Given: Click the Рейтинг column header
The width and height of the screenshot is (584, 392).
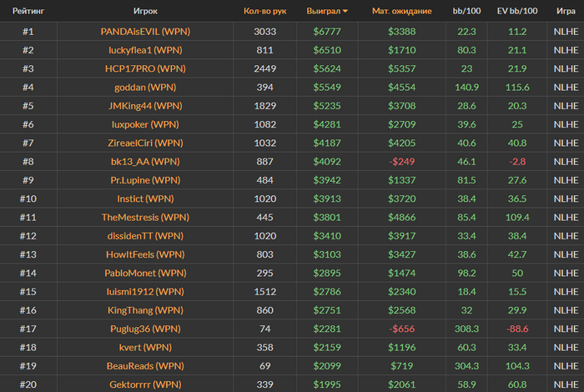Looking at the screenshot, I should pos(28,11).
